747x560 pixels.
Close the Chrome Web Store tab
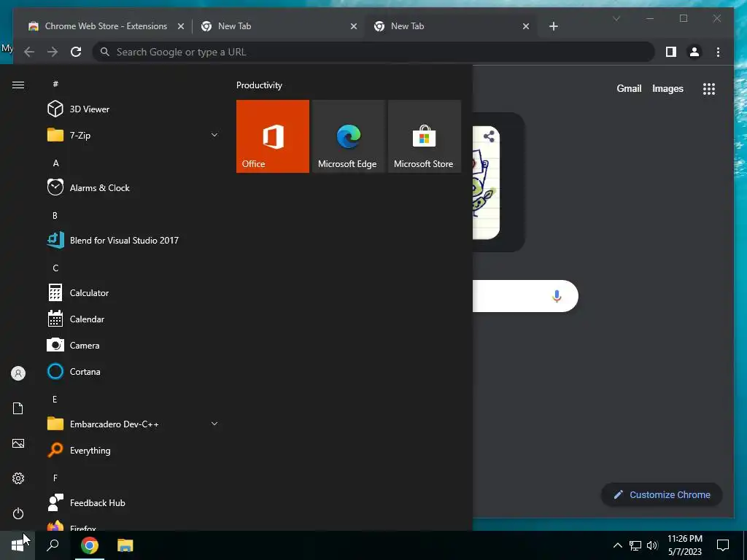click(x=181, y=26)
